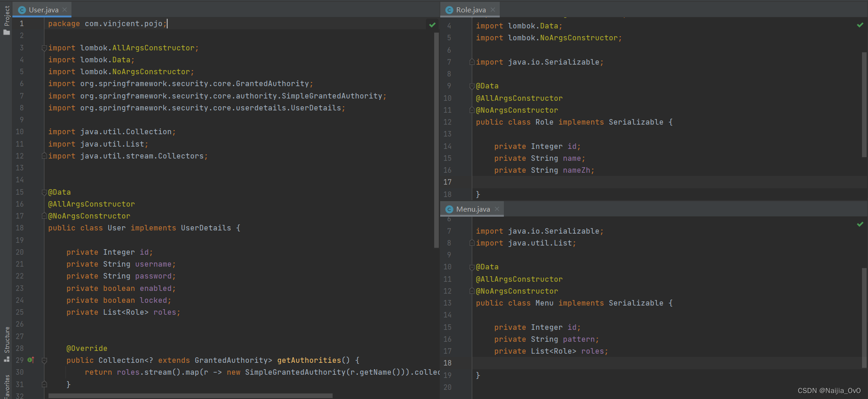Click 'public class Menu implements Serializable' declaration
The image size is (868, 399).
pos(574,303)
